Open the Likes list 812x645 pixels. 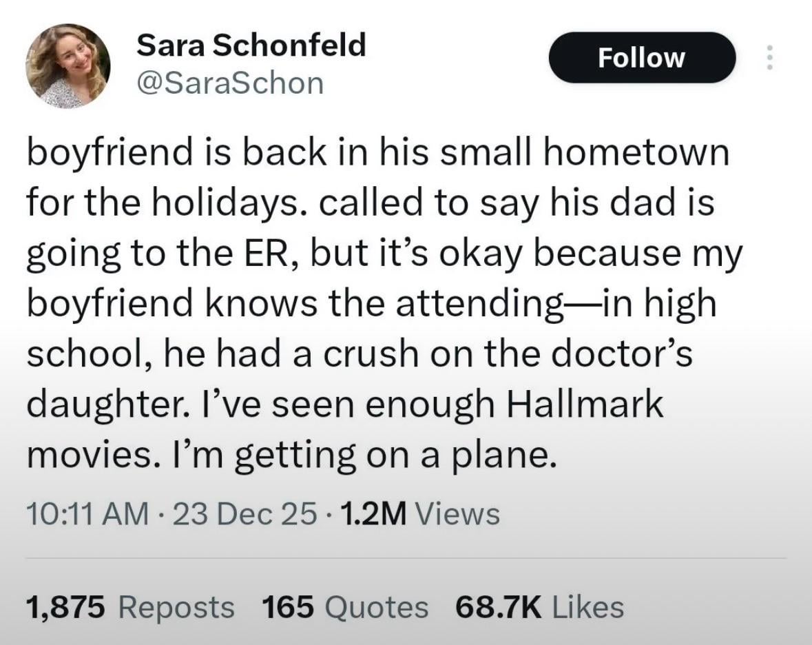tap(588, 607)
